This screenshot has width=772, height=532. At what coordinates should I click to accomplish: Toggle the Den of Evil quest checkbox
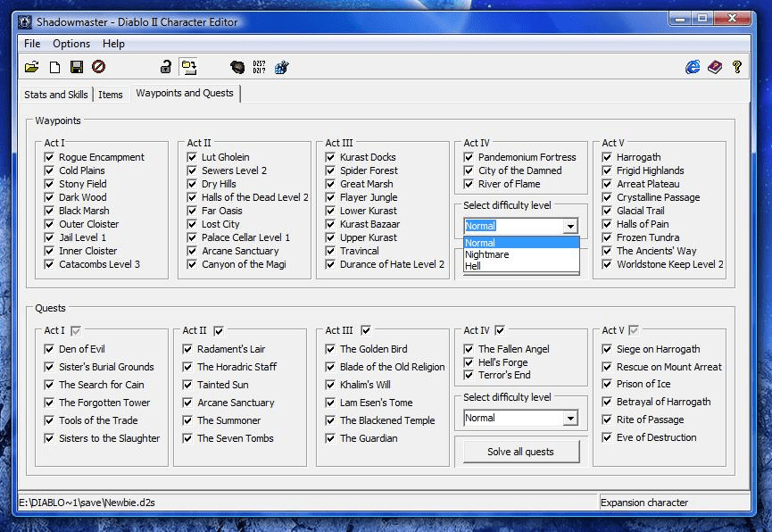click(x=50, y=349)
